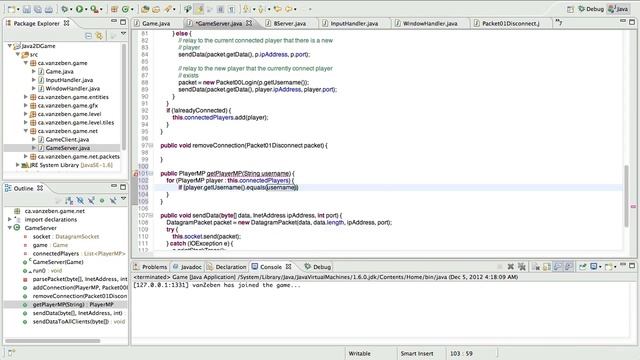Image resolution: width=640 pixels, height=360 pixels.
Task: Open dropdown next to New file icon
Action: point(18,9)
